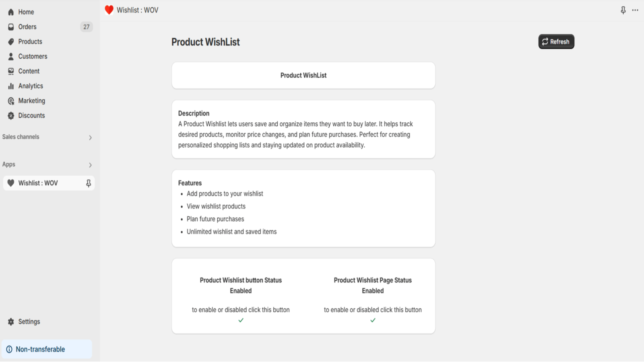Viewport: 644px width, 362px height.
Task: Open the Home icon in sidebar
Action: point(10,12)
